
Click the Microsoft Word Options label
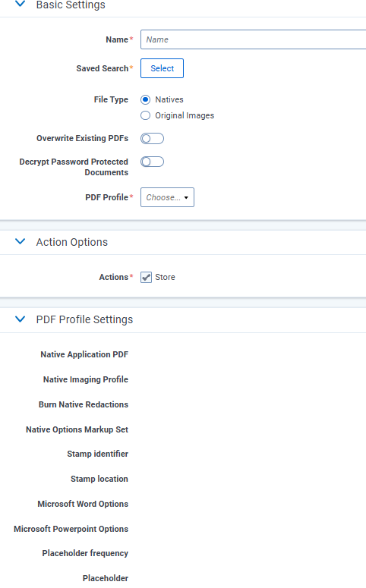83,504
